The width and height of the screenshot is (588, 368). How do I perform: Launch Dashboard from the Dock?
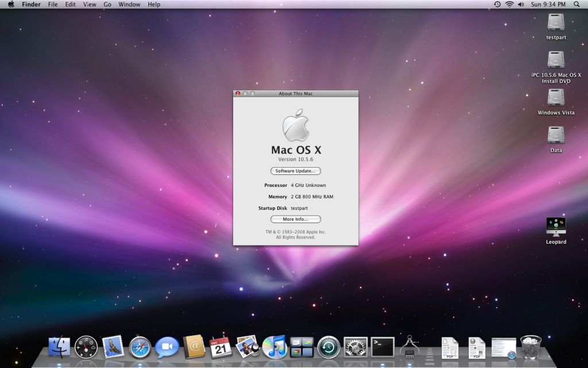point(86,347)
